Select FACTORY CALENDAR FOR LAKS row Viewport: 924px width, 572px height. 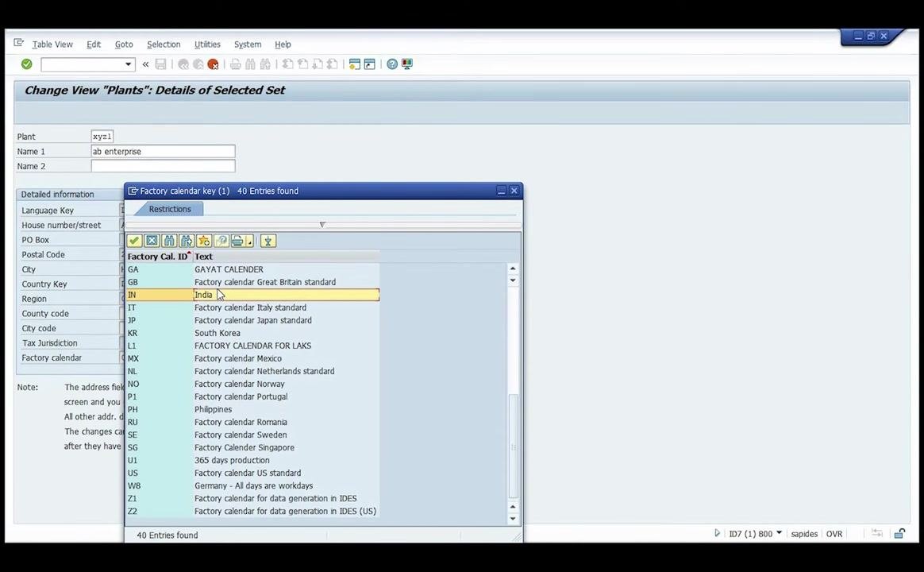pos(252,346)
